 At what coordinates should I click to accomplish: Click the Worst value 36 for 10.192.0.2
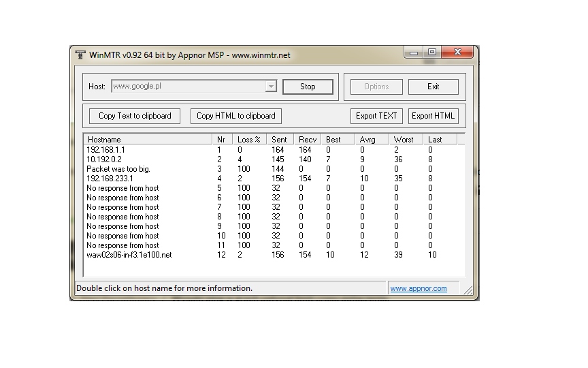398,159
